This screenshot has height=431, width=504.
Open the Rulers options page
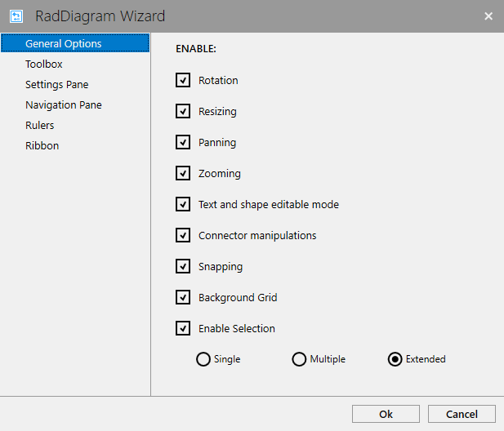(40, 125)
